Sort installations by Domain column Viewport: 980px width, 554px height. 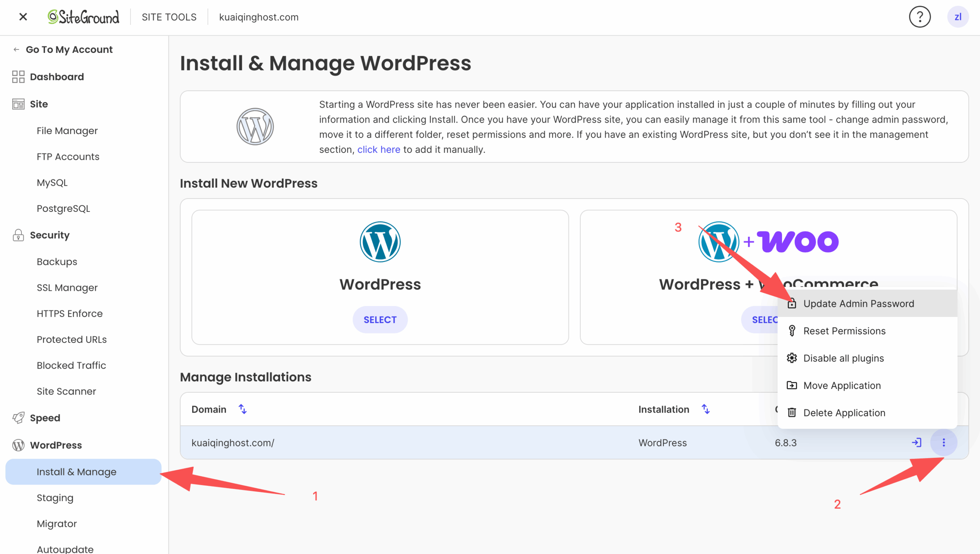click(x=243, y=409)
